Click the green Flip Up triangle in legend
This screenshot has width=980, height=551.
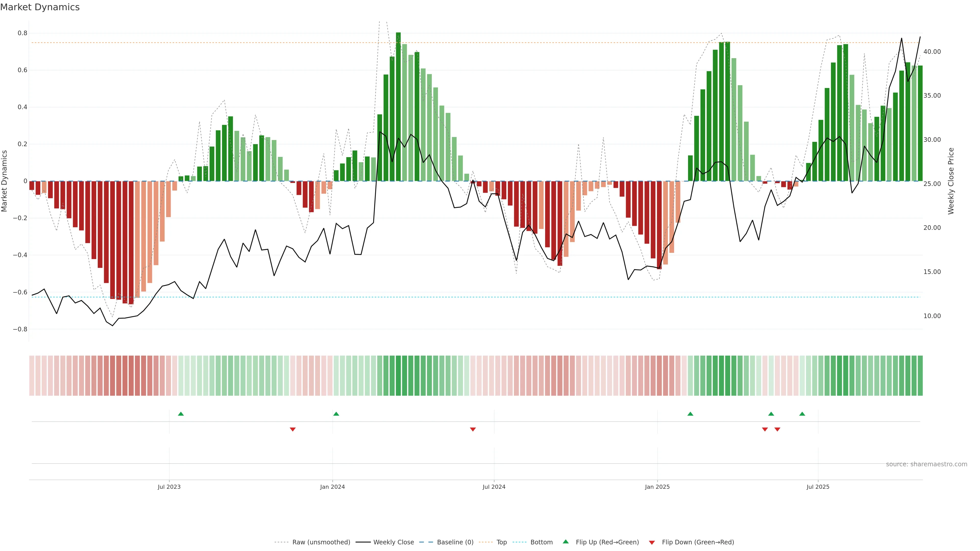click(565, 542)
